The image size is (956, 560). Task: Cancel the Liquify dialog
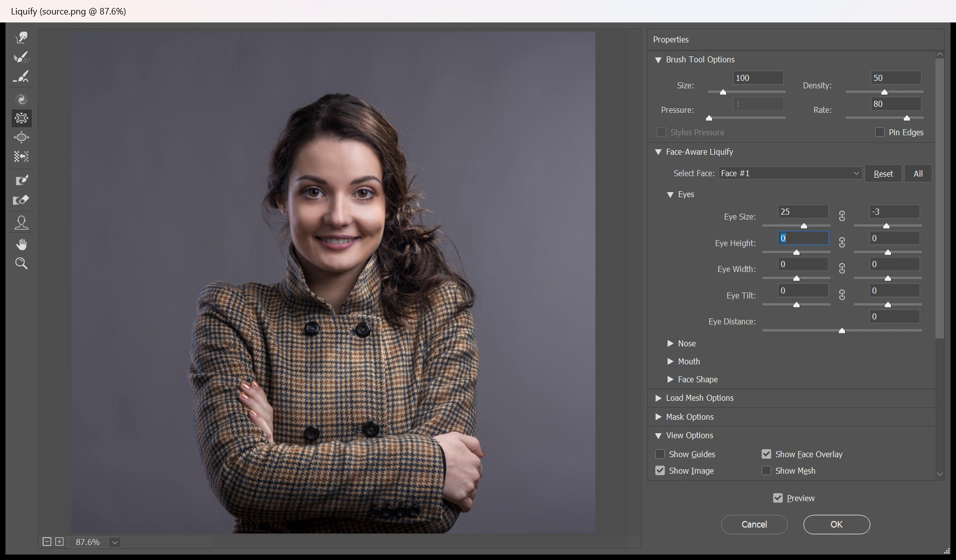click(754, 525)
